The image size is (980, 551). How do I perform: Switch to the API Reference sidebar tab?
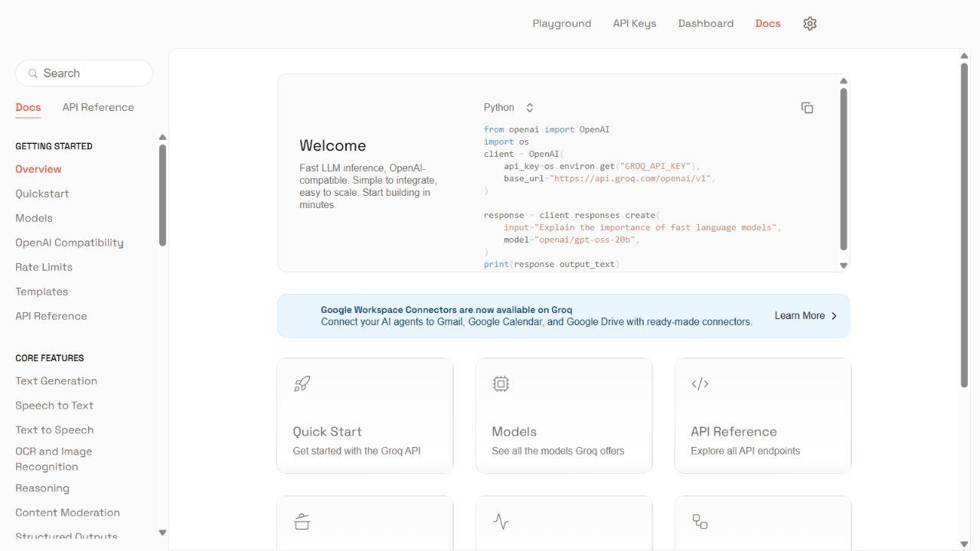click(x=98, y=108)
